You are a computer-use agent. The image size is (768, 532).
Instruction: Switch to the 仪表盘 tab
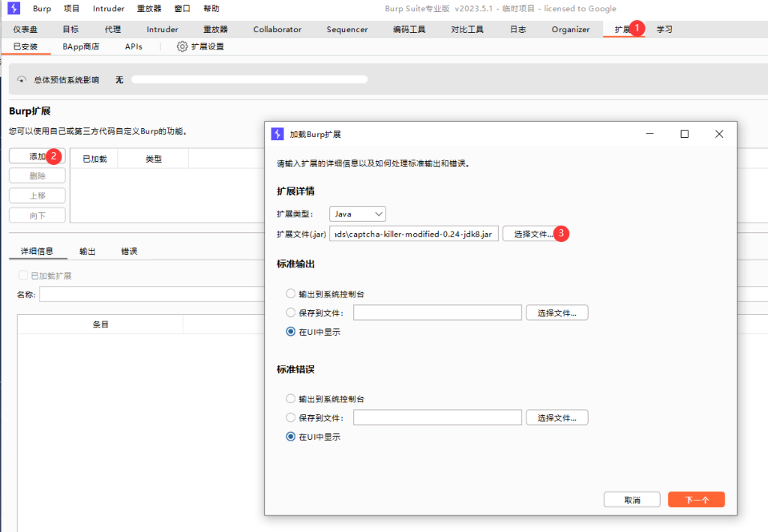click(x=25, y=29)
